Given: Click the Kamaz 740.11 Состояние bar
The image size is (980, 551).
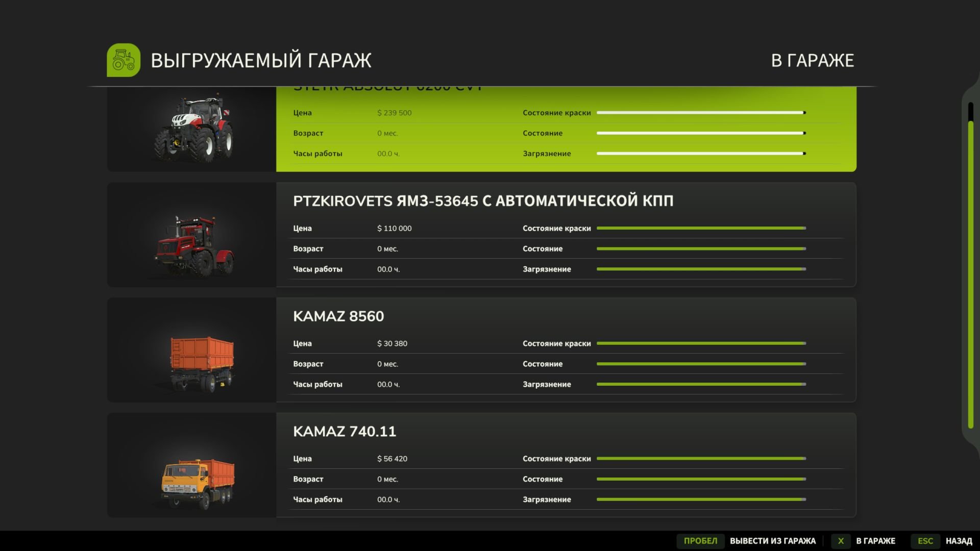Looking at the screenshot, I should (x=701, y=479).
